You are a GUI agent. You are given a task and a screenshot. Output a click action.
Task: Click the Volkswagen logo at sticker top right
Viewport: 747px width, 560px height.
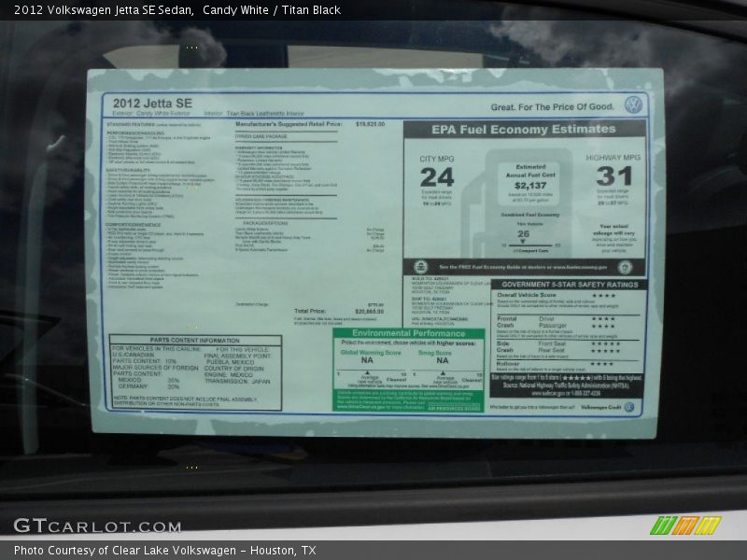click(x=634, y=105)
